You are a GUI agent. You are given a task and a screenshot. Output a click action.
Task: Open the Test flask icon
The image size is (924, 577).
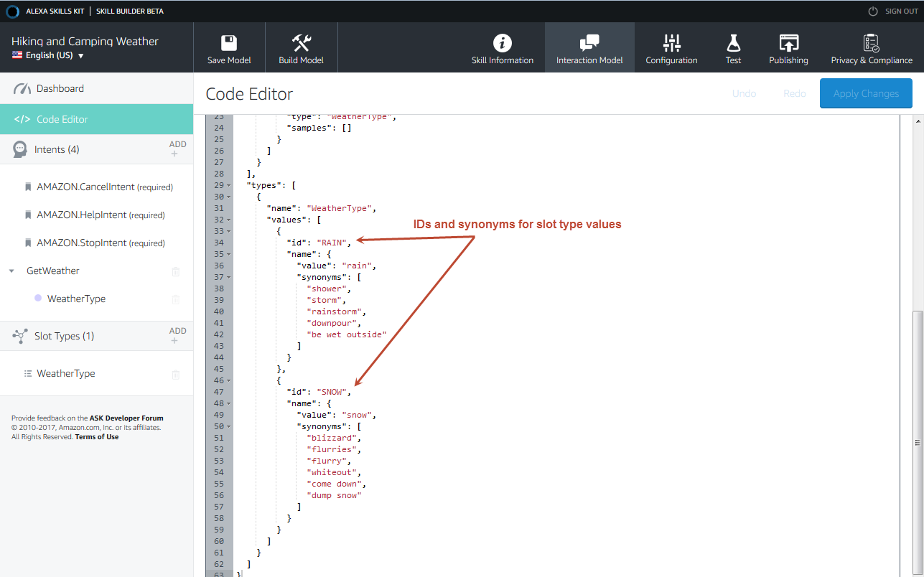[x=733, y=42]
